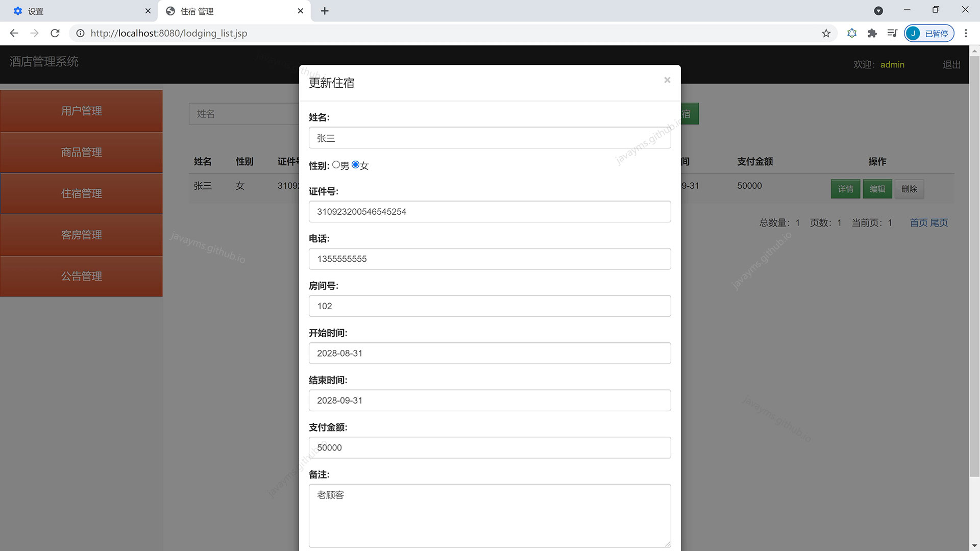Open Chrome's three-dot menu
Image resolution: width=980 pixels, height=551 pixels.
tap(966, 33)
